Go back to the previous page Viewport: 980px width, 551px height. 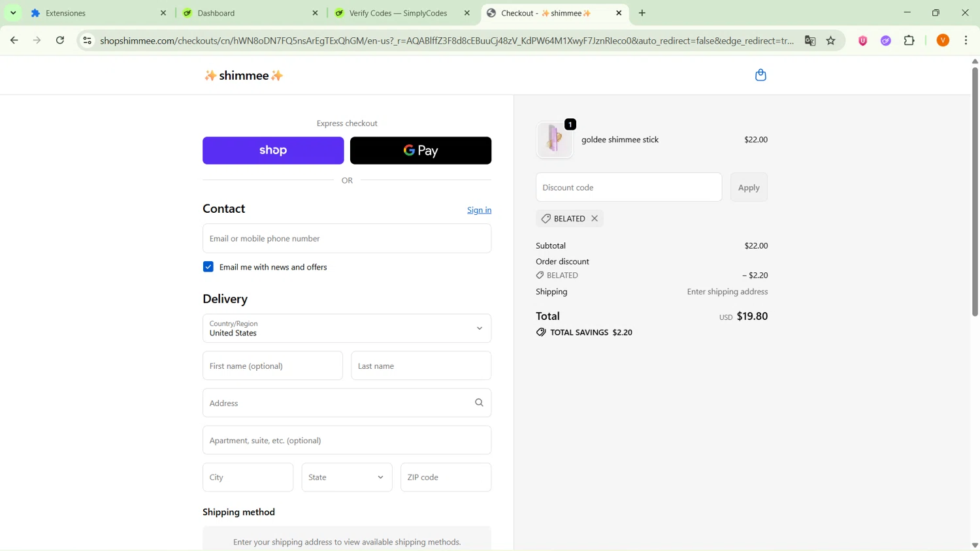click(14, 40)
